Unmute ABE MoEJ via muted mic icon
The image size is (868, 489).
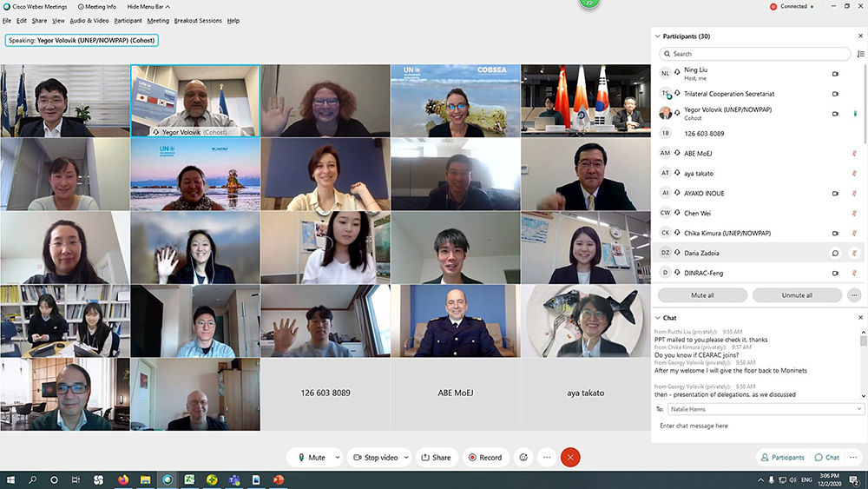pos(854,154)
